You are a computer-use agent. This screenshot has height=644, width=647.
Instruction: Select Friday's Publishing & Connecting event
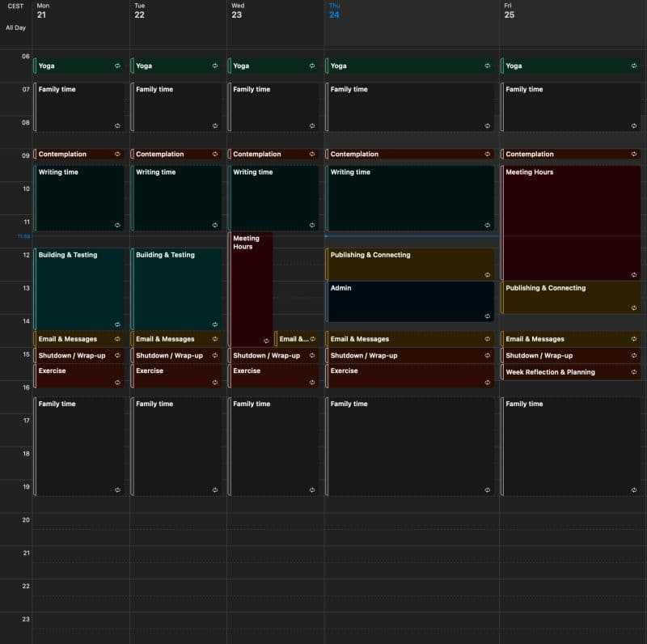[570, 297]
